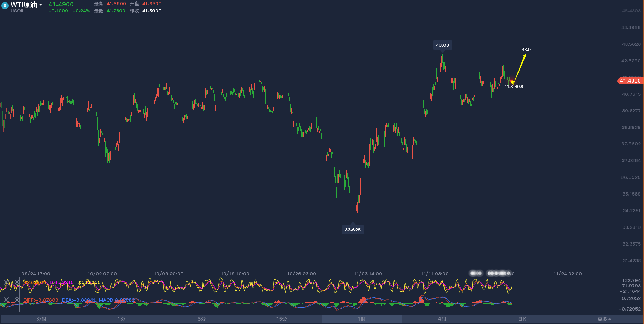This screenshot has width=644, height=324.
Task: Click the 昨收 previous close 41.5900
Action: click(152, 11)
